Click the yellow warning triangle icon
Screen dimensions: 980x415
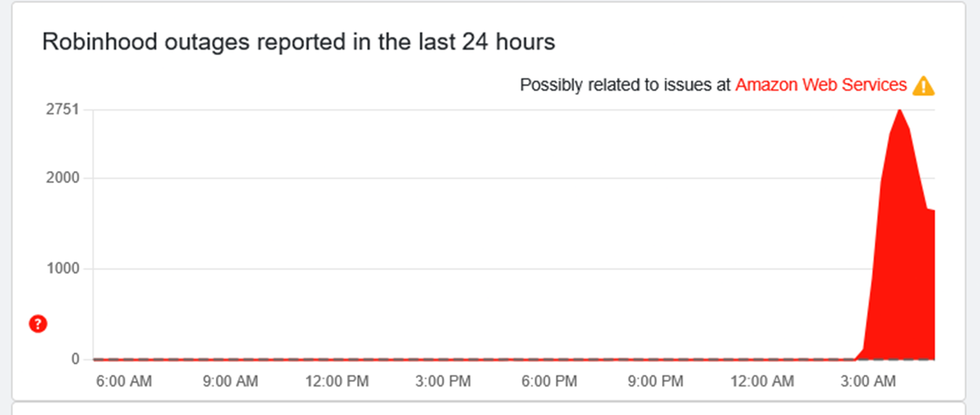[924, 86]
